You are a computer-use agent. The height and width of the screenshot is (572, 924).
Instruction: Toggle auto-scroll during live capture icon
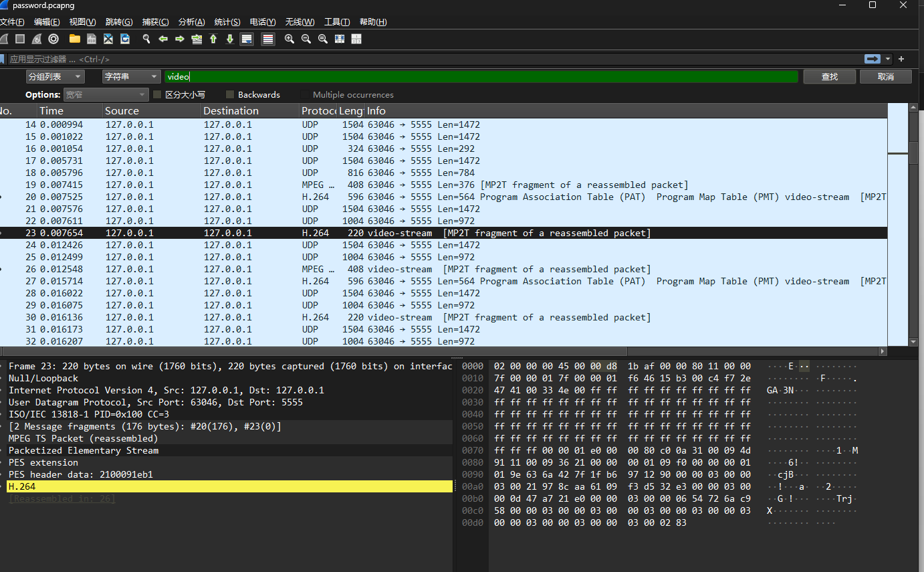click(247, 39)
